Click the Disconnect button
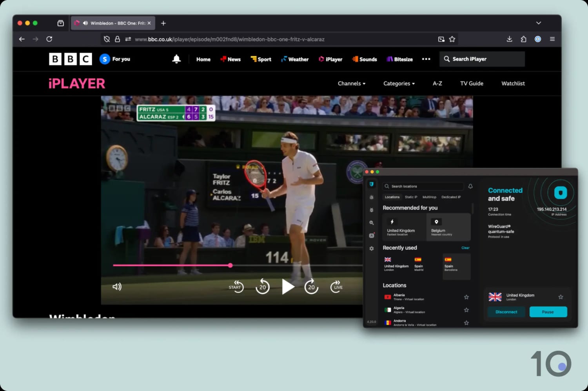 click(x=506, y=312)
